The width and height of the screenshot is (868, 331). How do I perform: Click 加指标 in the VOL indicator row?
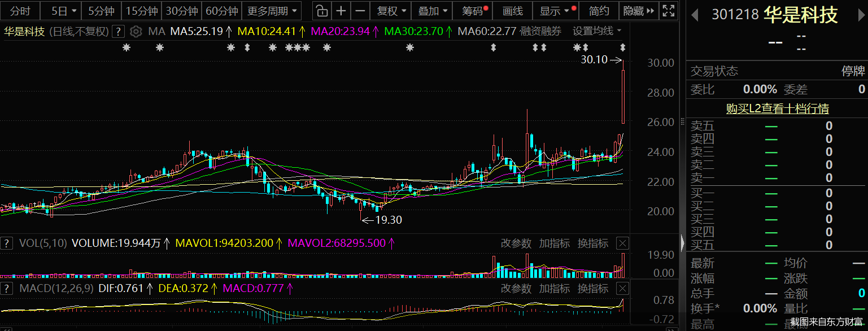click(x=555, y=243)
